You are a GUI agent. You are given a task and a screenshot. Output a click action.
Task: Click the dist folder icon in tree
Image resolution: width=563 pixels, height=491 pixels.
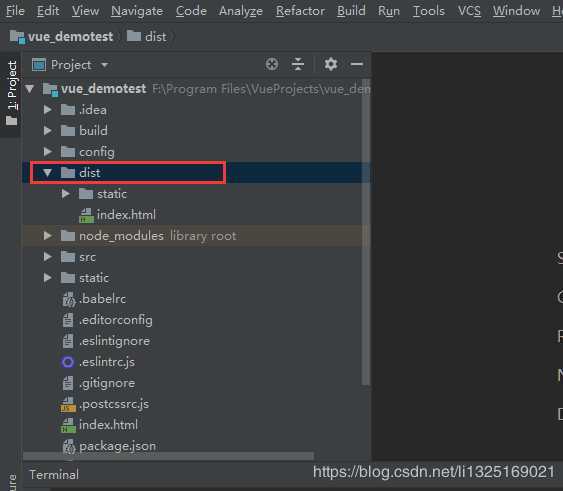68,173
